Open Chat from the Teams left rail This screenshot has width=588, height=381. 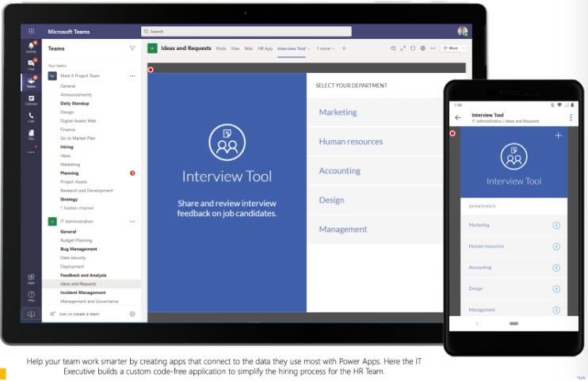pos(31,64)
